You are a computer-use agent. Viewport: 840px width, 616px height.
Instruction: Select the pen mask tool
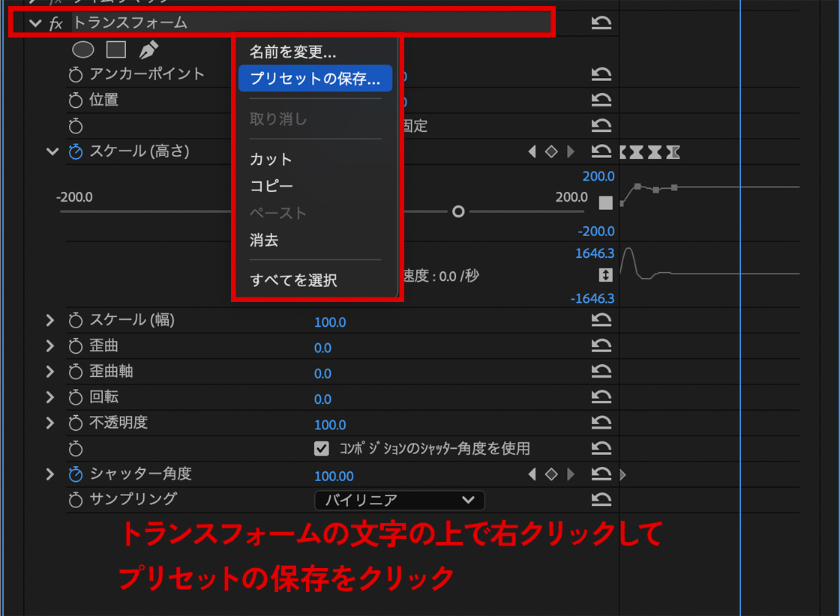(148, 49)
